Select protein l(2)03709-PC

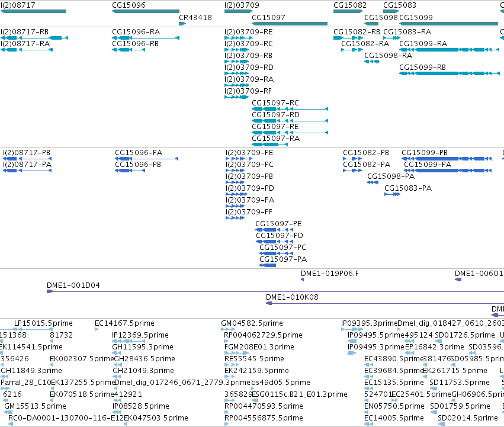[235, 171]
